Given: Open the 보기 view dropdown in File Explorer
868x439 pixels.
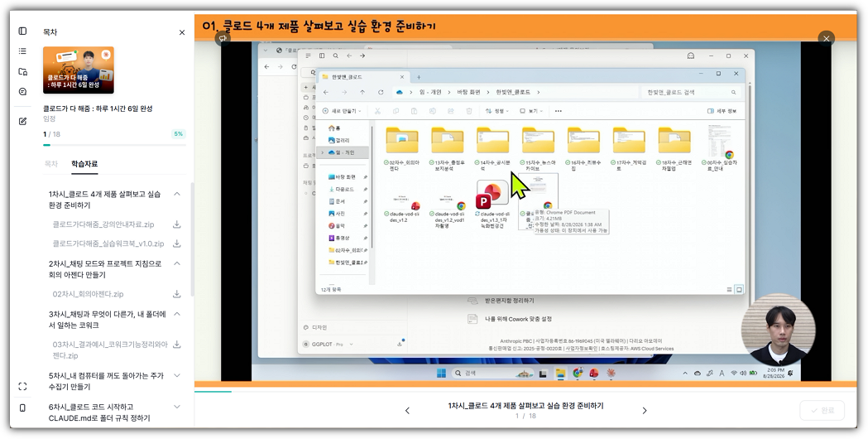Looking at the screenshot, I should pyautogui.click(x=531, y=111).
